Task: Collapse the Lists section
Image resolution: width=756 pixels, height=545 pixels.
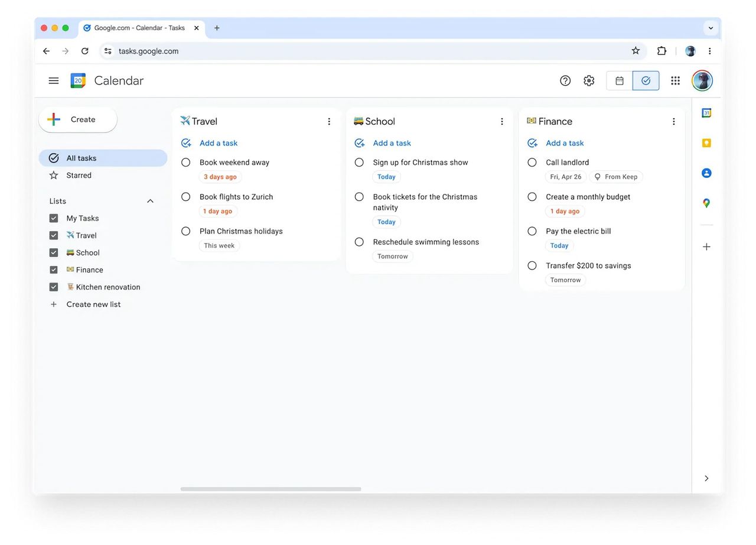Action: pos(150,201)
